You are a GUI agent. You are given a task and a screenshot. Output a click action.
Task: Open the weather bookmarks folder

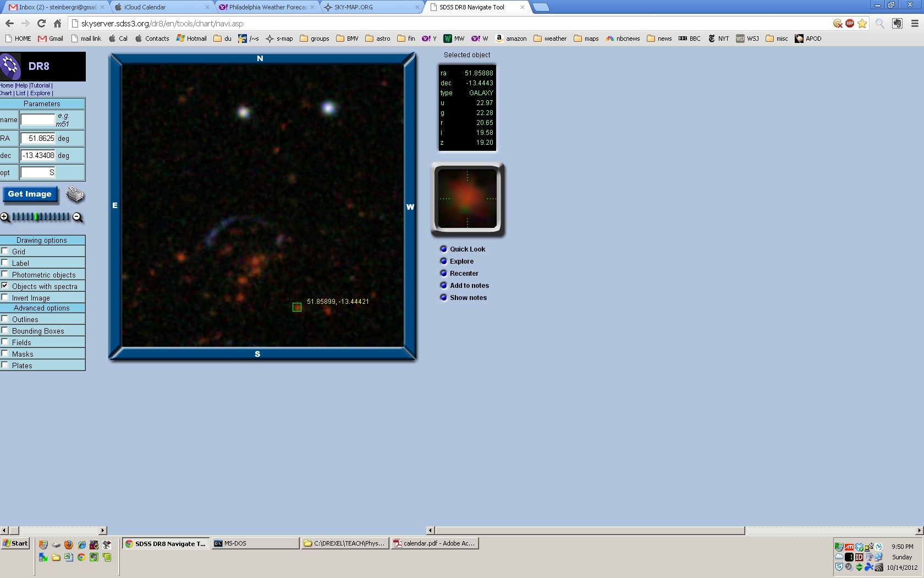coord(550,39)
